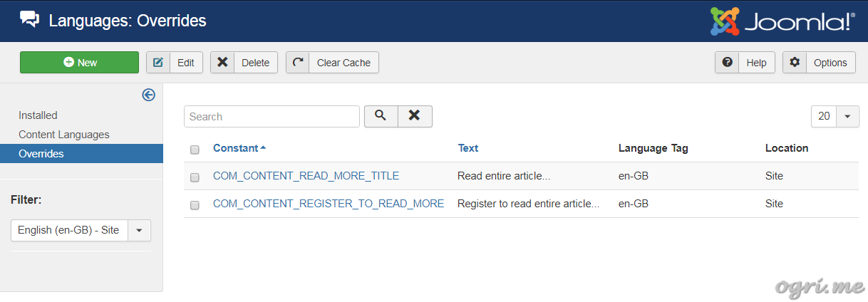Click the Clear Cache refresh icon
Screen dimensions: 868x302
click(298, 62)
